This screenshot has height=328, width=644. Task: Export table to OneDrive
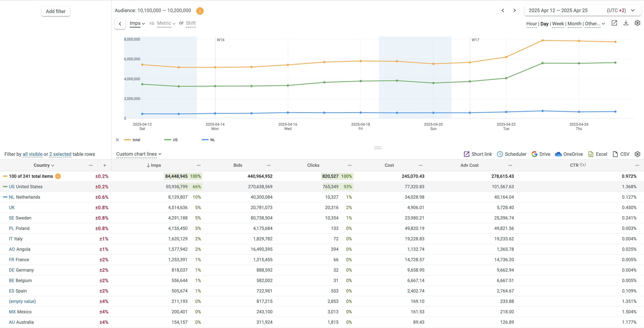569,154
